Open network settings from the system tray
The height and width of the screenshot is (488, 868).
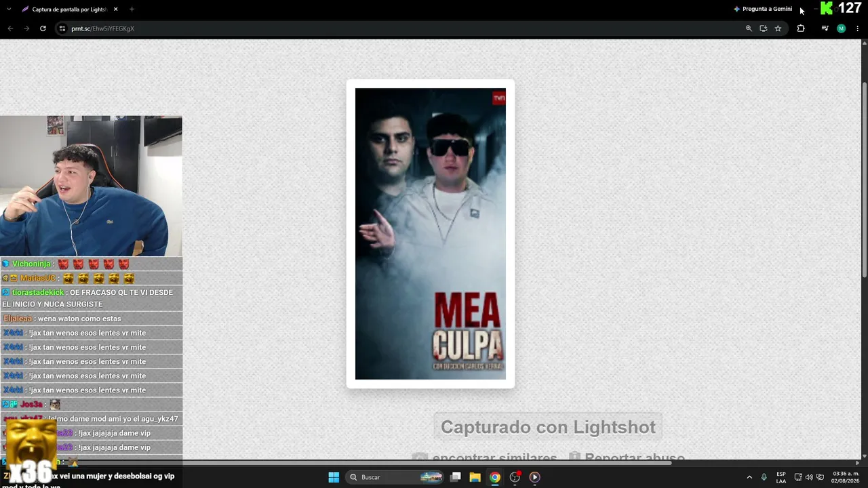click(798, 477)
